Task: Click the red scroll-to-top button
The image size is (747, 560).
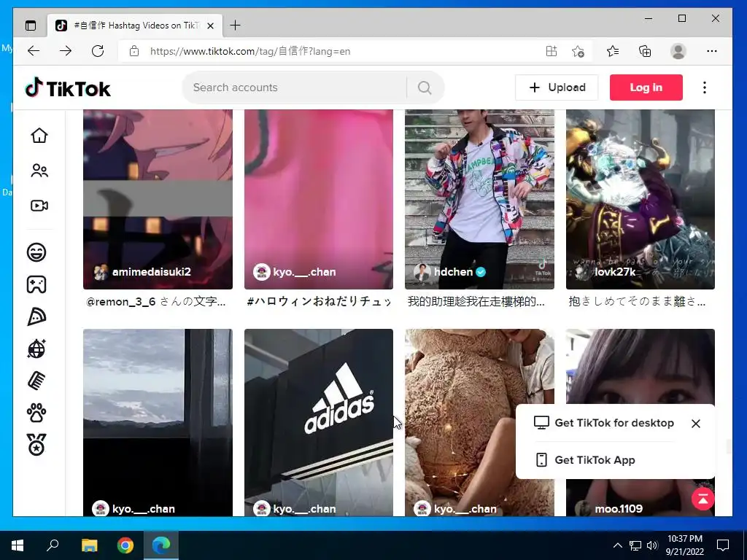Action: 703,499
